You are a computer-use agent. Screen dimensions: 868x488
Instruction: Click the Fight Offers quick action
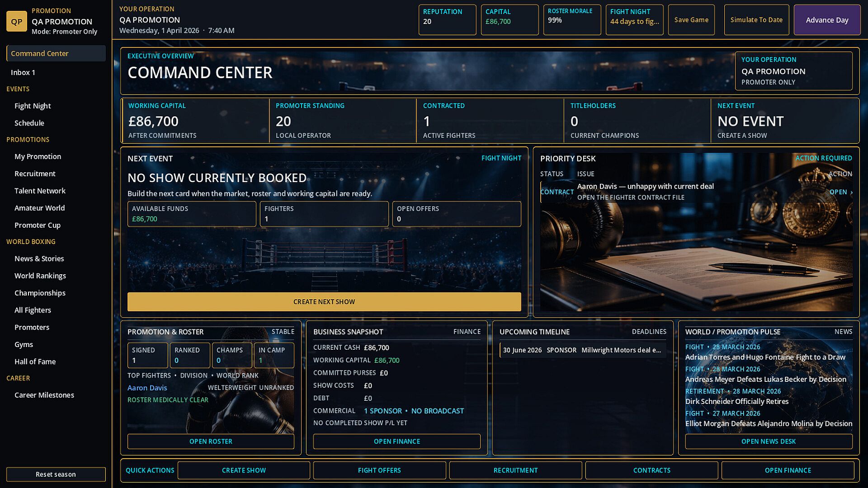pos(379,470)
